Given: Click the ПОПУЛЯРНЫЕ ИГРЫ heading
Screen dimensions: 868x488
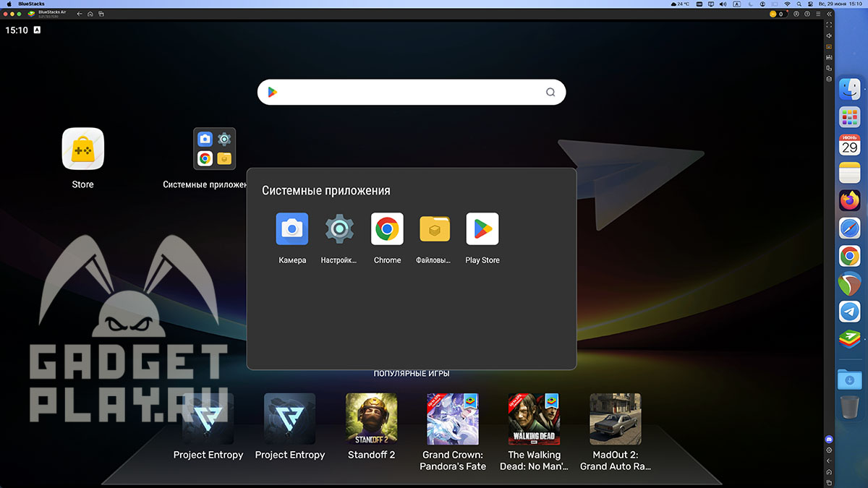Looking at the screenshot, I should pos(412,374).
